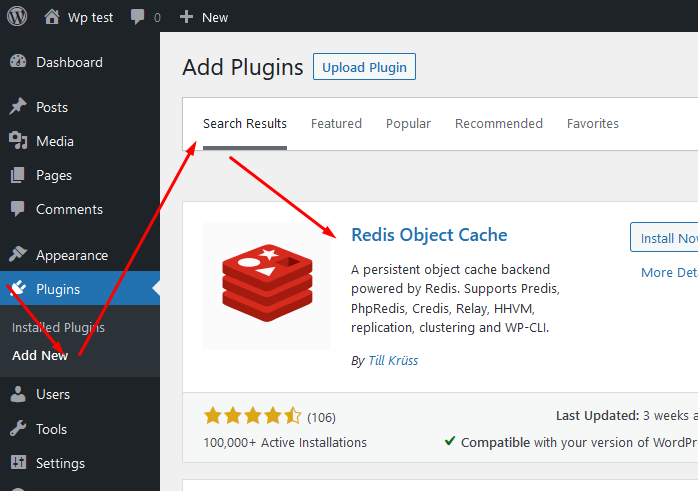Open the Redis Object Cache title link
This screenshot has width=698, height=491.
tap(429, 235)
